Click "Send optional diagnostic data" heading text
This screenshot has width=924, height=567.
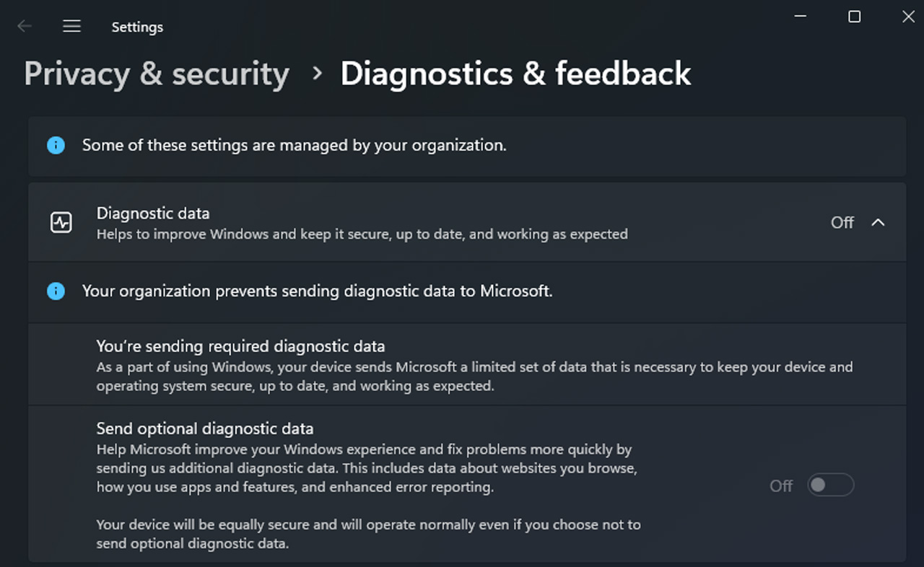205,428
